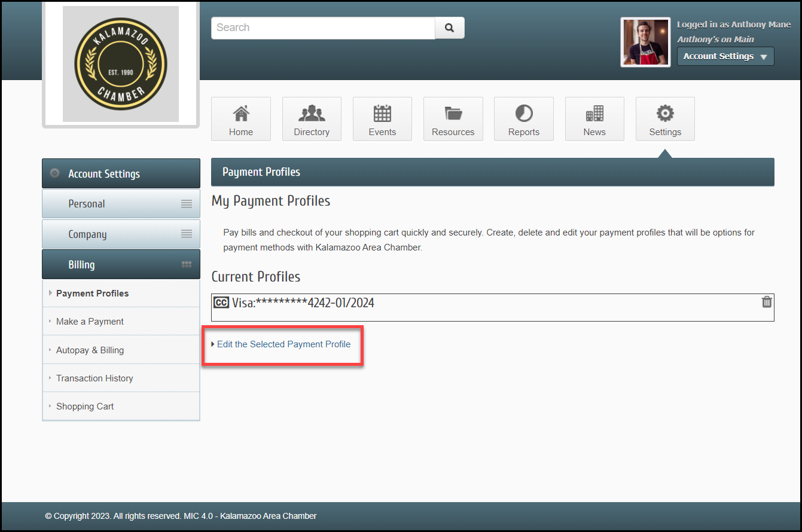Click the copyright 2023 footer text
802x532 pixels.
point(181,516)
